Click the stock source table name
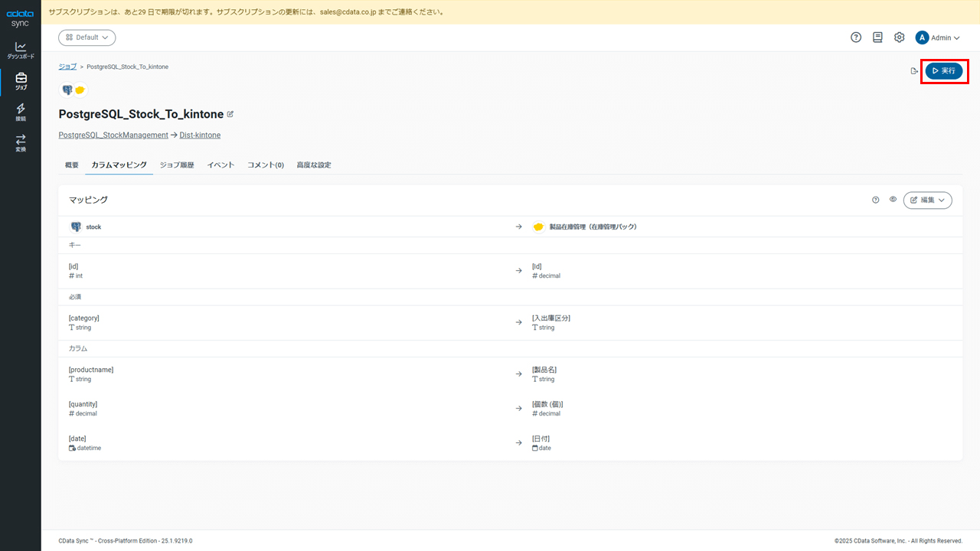 tap(93, 227)
